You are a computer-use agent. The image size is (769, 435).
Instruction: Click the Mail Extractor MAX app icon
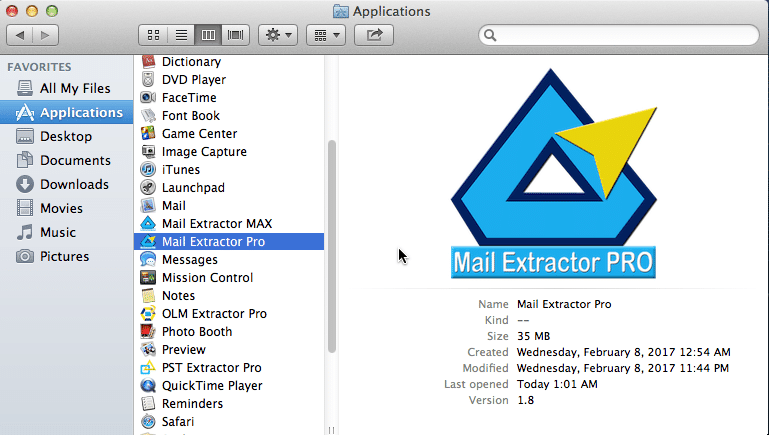(x=148, y=224)
